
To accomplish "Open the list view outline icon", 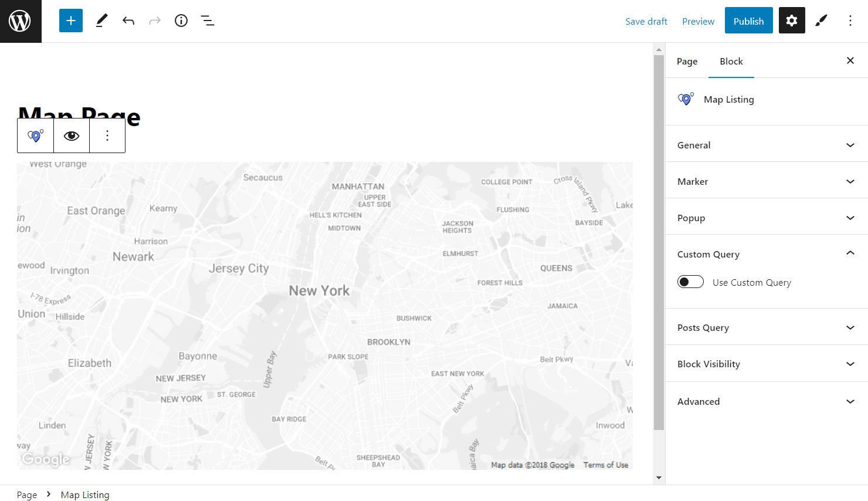I will coord(208,21).
